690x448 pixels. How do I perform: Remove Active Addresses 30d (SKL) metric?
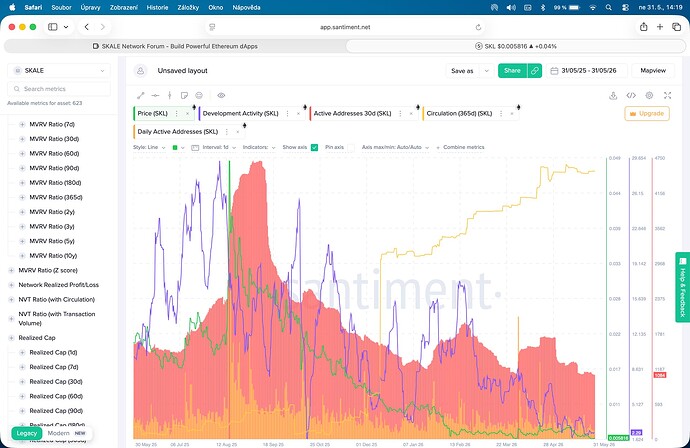411,114
